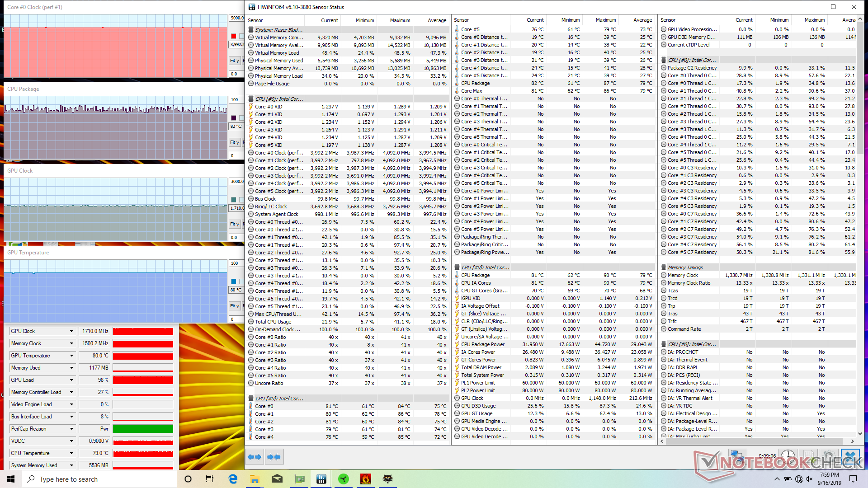
Task: Select the Memory Timings group header
Action: tap(758, 267)
